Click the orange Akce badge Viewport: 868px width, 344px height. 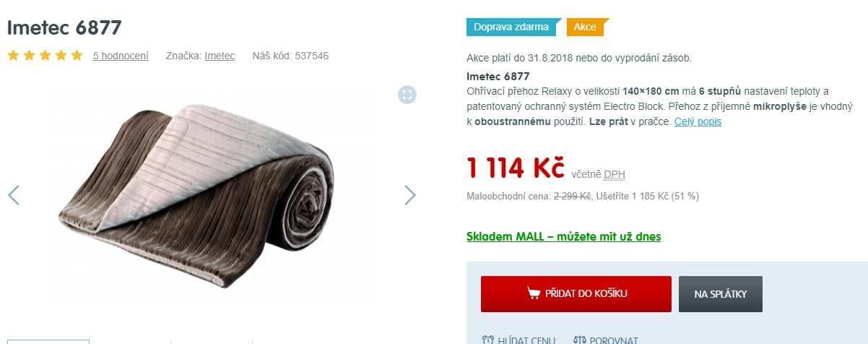(x=588, y=27)
